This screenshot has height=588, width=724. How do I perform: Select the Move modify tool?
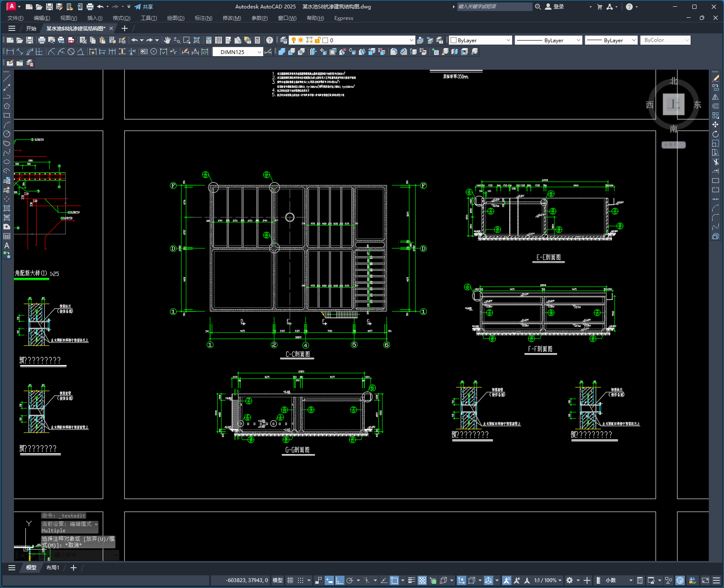[716, 125]
